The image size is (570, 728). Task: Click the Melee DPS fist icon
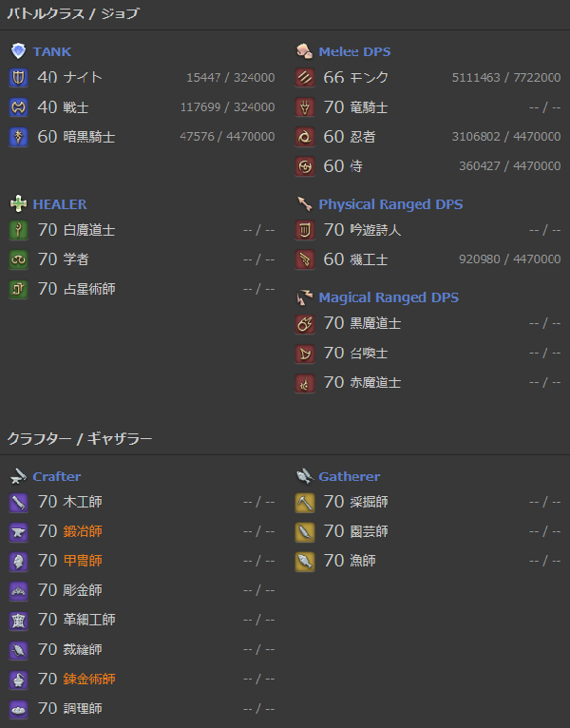305,51
